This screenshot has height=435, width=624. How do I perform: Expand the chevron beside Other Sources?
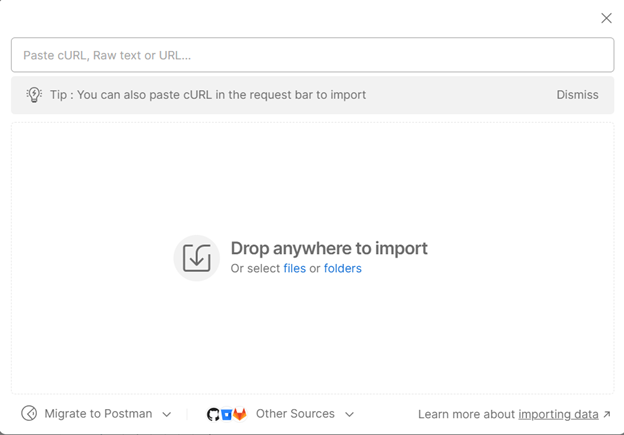click(349, 414)
